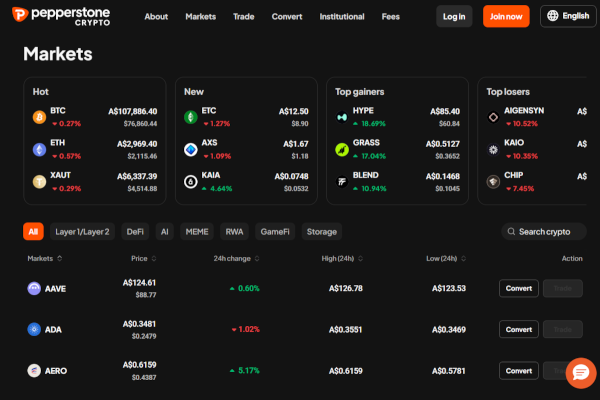Click Convert for ADA row
This screenshot has height=400, width=600.
tap(519, 329)
